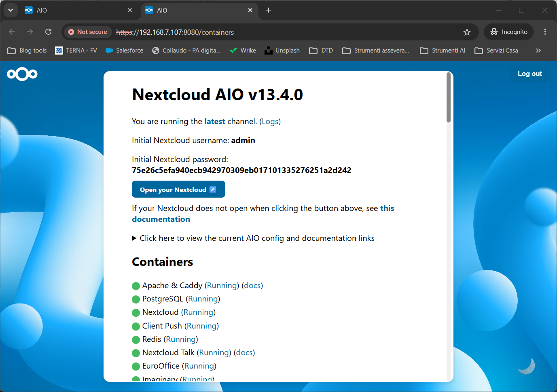Viewport: 557px width, 392px height.
Task: Click the Containers heading
Action: 162,262
